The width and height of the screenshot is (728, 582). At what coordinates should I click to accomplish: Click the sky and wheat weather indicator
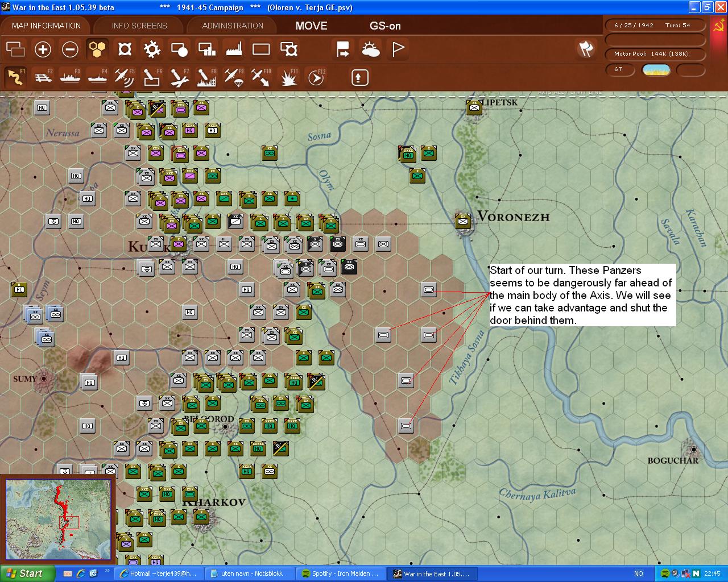(x=656, y=70)
